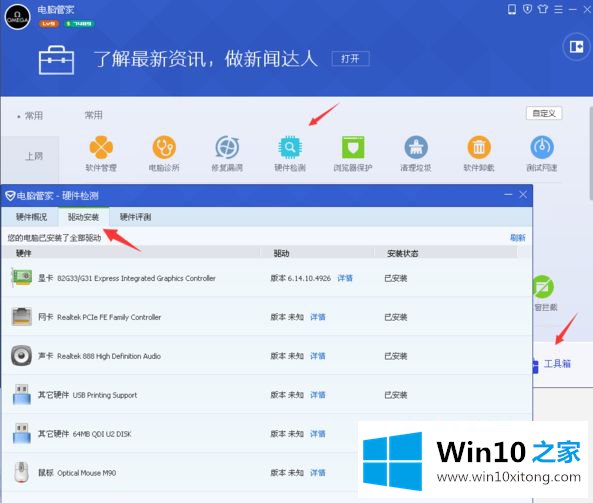Switch to 驱动安装 tab

[83, 217]
